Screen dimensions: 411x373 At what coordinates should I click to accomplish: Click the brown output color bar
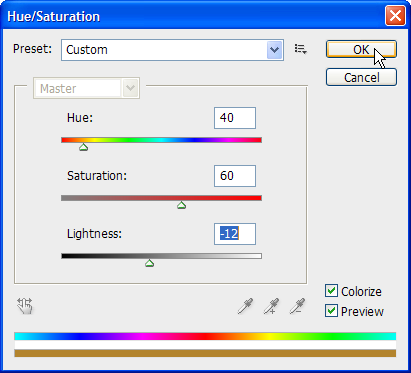click(205, 353)
